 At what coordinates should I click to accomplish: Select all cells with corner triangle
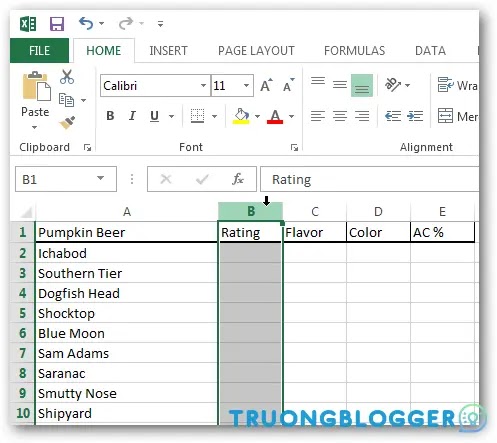point(26,212)
